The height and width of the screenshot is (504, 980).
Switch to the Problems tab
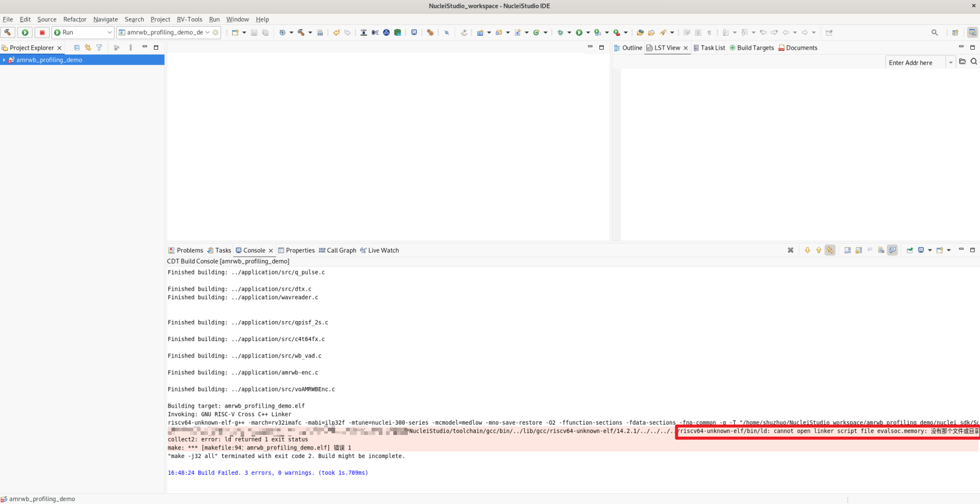tap(185, 250)
